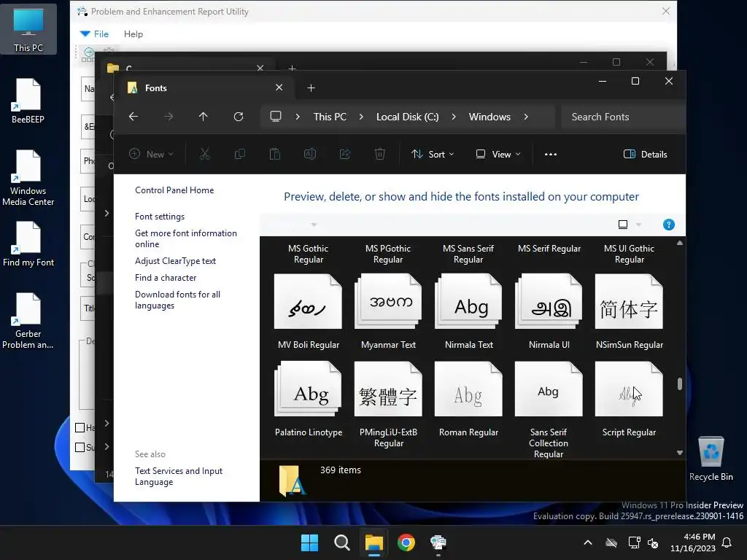Expand chevron after This PC breadcrumb
Screen dimensions: 747x560
(361, 117)
